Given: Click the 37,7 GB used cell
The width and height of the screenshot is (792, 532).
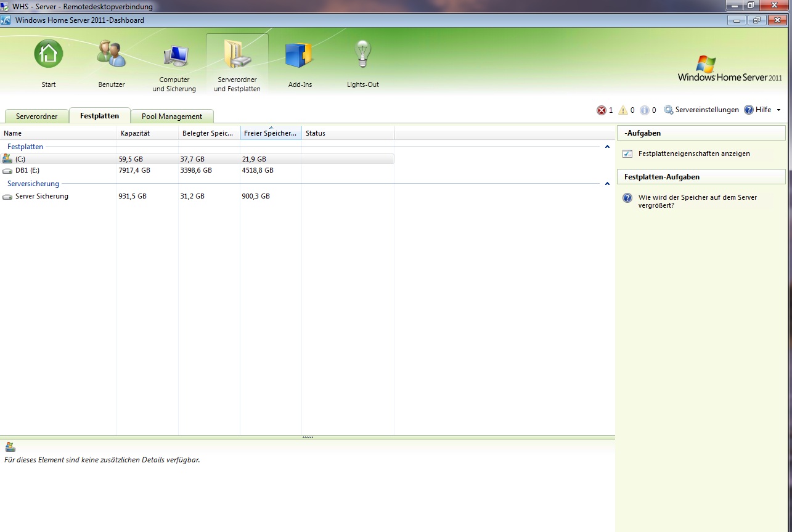Looking at the screenshot, I should [x=192, y=159].
